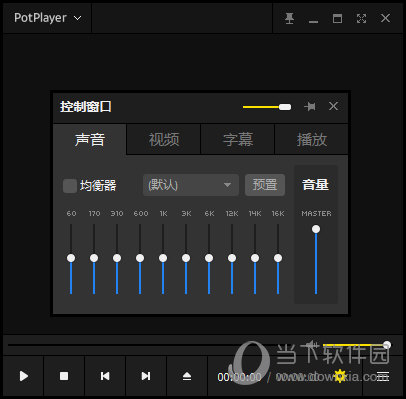Click the 12K equalizer slider

click(x=232, y=259)
